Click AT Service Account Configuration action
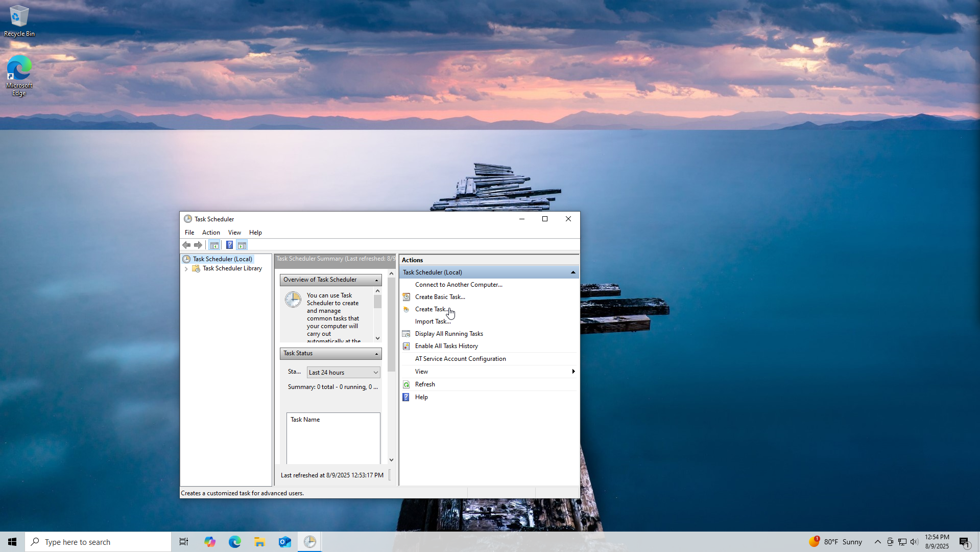Viewport: 980px width, 552px height. point(461,359)
